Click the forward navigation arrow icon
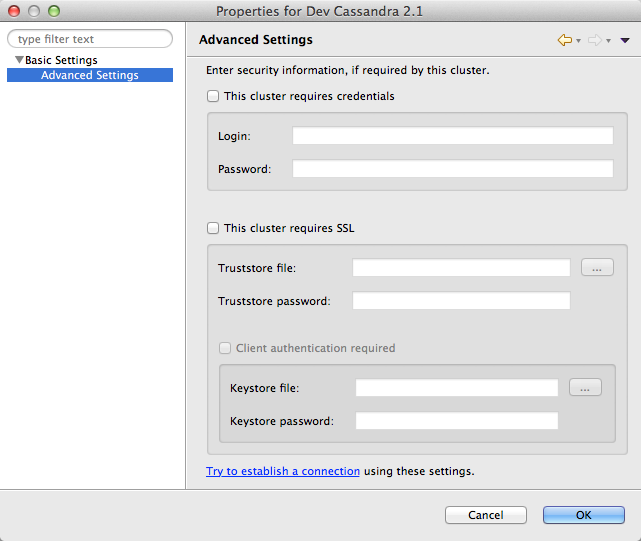 (595, 40)
